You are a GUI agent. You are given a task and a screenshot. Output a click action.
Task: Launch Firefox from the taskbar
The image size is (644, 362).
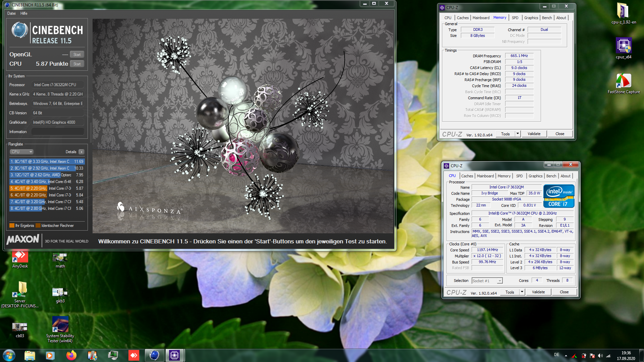[x=71, y=355]
